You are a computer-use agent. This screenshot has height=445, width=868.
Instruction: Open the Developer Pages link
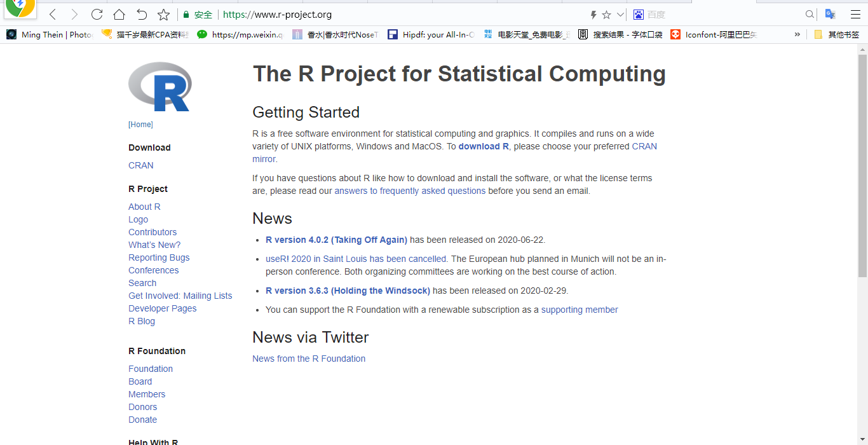pos(162,308)
